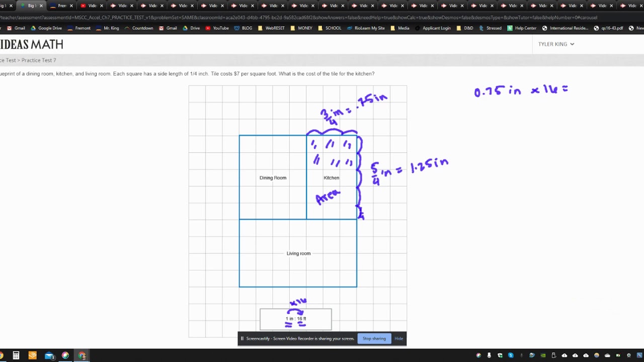The height and width of the screenshot is (362, 644).
Task: Open the Stressed bookmarks folder
Action: (490, 28)
